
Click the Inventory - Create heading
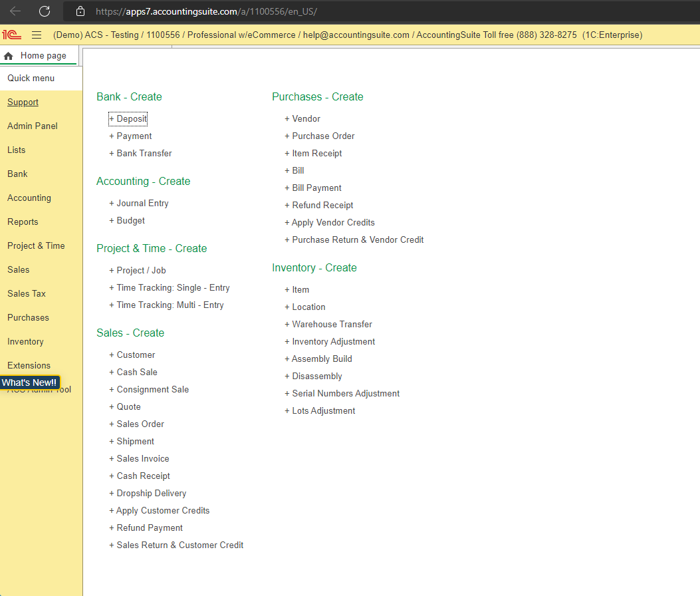(x=314, y=267)
